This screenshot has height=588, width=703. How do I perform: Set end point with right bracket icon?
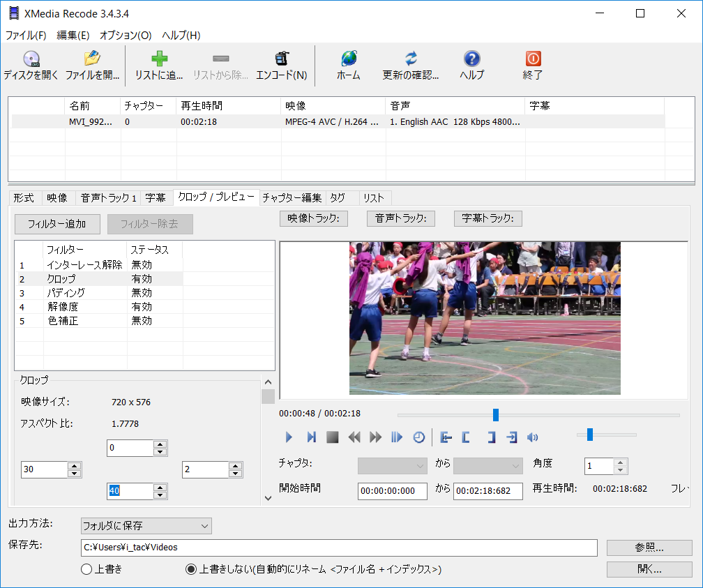492,437
